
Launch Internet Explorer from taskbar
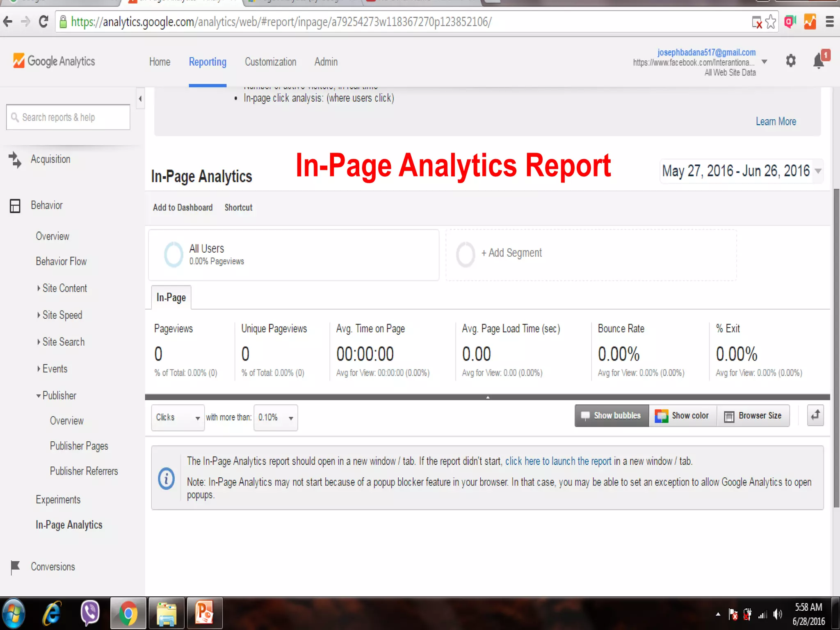pos(52,613)
